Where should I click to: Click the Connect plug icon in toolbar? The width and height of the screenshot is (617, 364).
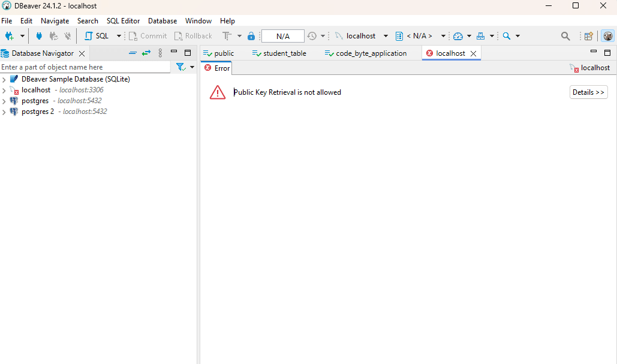39,36
